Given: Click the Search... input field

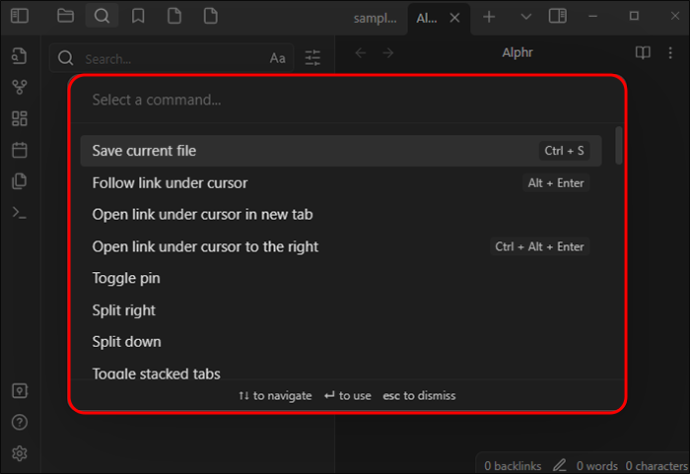Looking at the screenshot, I should (x=172, y=58).
